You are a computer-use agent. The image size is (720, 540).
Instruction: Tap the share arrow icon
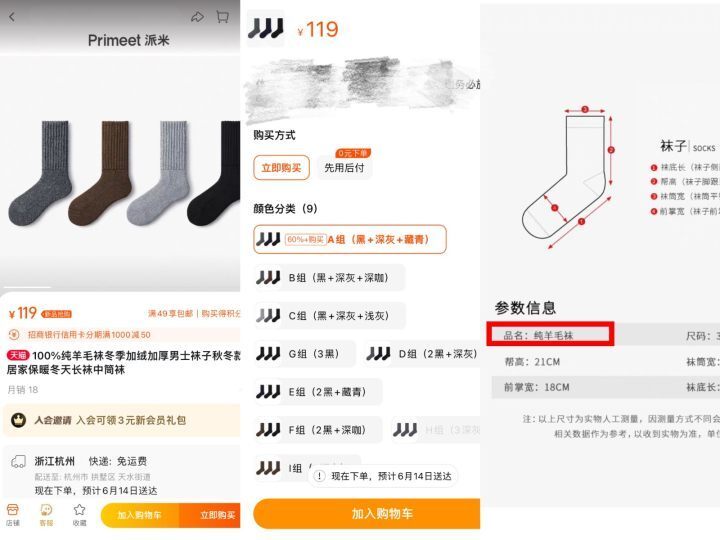tap(197, 17)
